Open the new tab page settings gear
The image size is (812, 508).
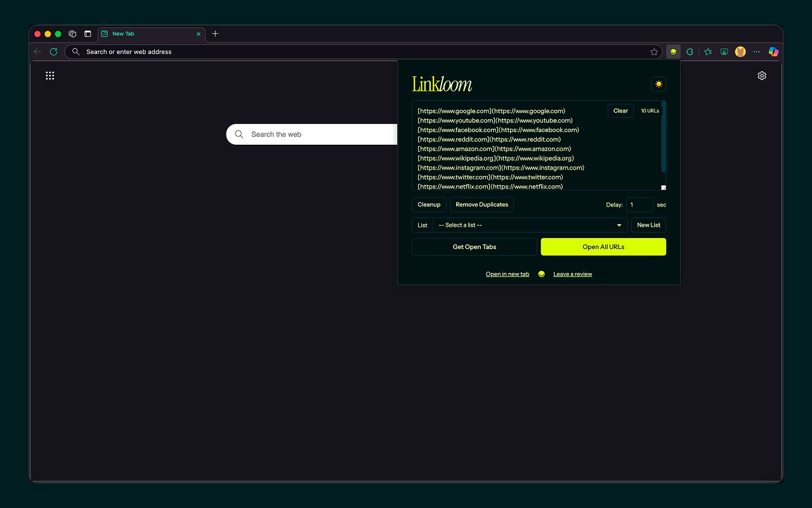tap(762, 76)
